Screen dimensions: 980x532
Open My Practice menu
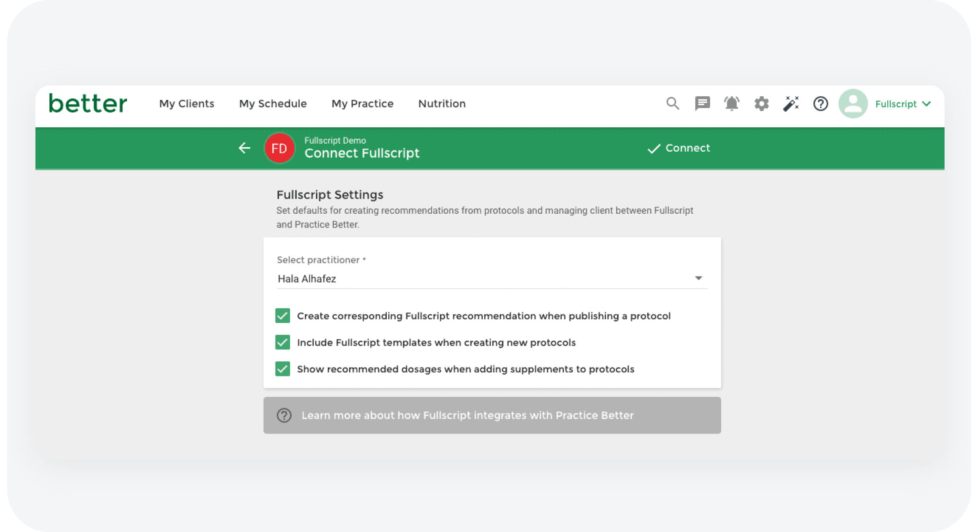[362, 104]
